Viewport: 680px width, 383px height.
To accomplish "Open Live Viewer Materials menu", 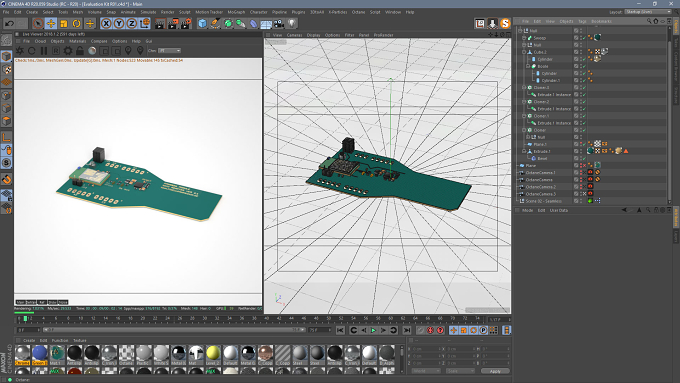I will 78,41.
